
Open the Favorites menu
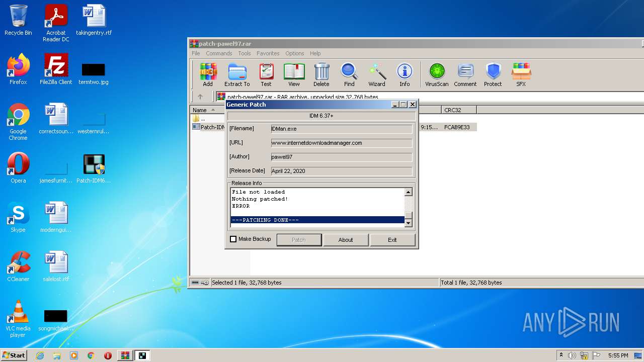coord(268,53)
